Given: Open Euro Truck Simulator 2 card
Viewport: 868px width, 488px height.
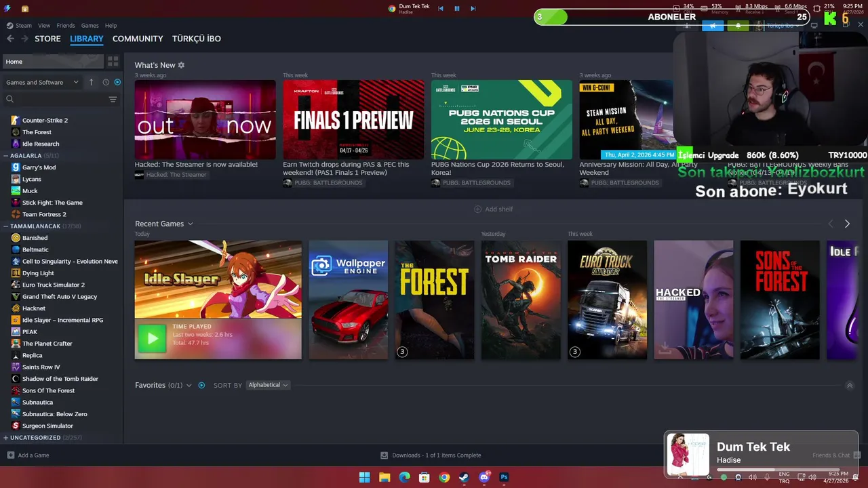Looking at the screenshot, I should pos(607,300).
